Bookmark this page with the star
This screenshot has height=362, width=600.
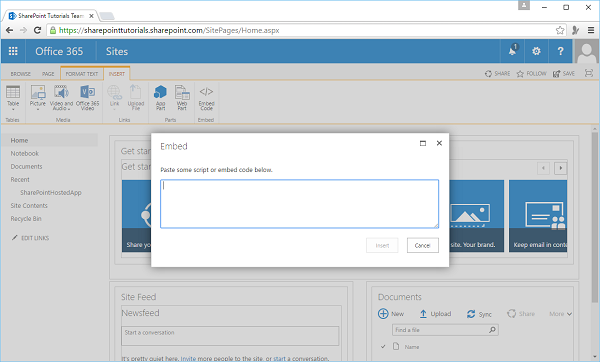[x=560, y=30]
